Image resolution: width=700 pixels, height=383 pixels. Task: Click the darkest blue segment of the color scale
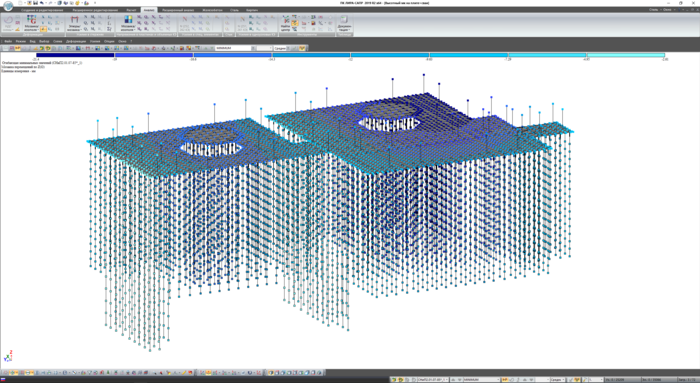75,55
